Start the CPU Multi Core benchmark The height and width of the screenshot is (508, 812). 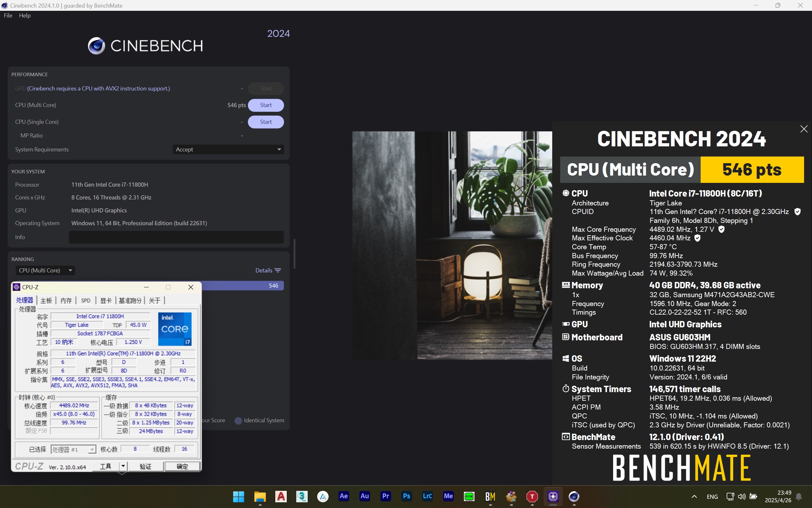266,105
